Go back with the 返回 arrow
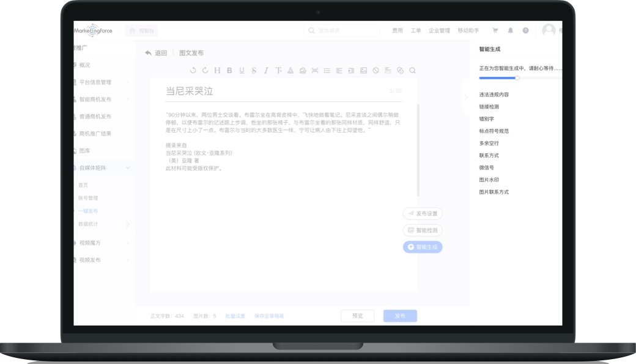This screenshot has height=364, width=636. click(156, 53)
